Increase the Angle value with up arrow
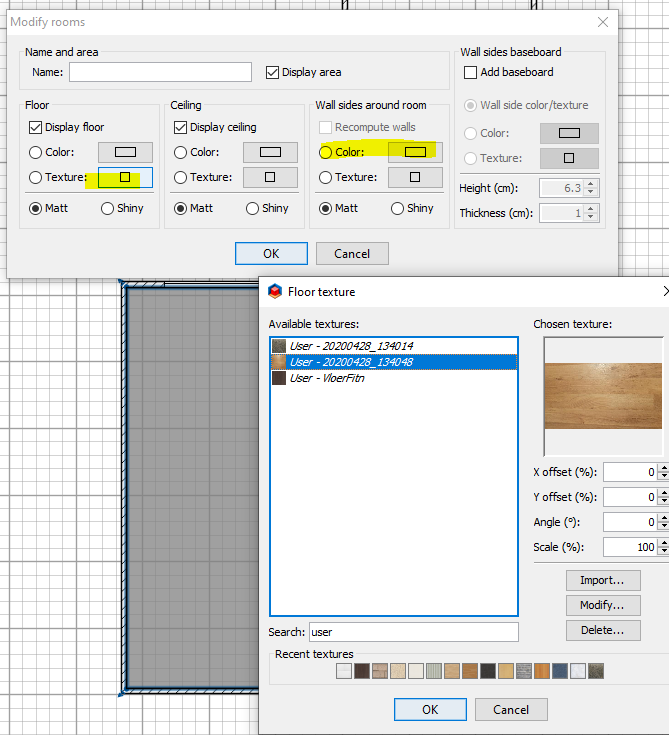 coord(663,518)
